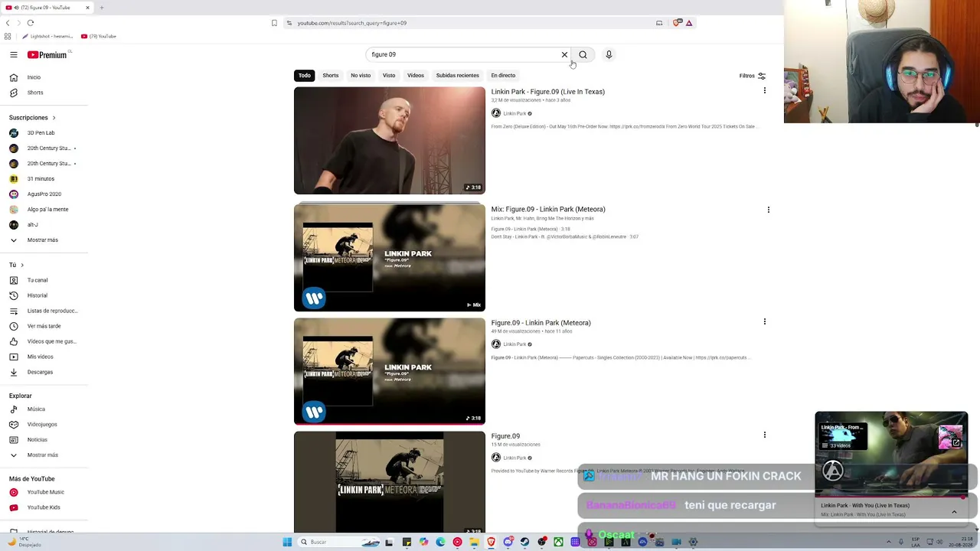Open the Windows Start menu
The height and width of the screenshot is (551, 980).
tap(287, 542)
